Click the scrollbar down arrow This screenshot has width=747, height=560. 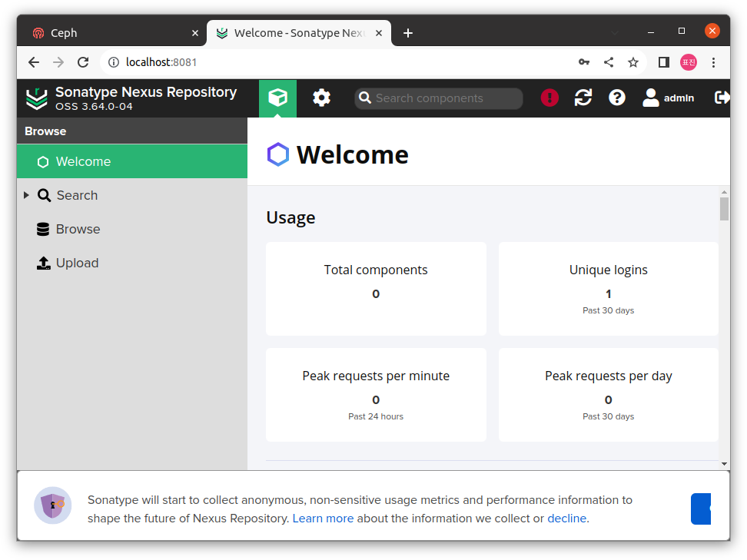[724, 464]
